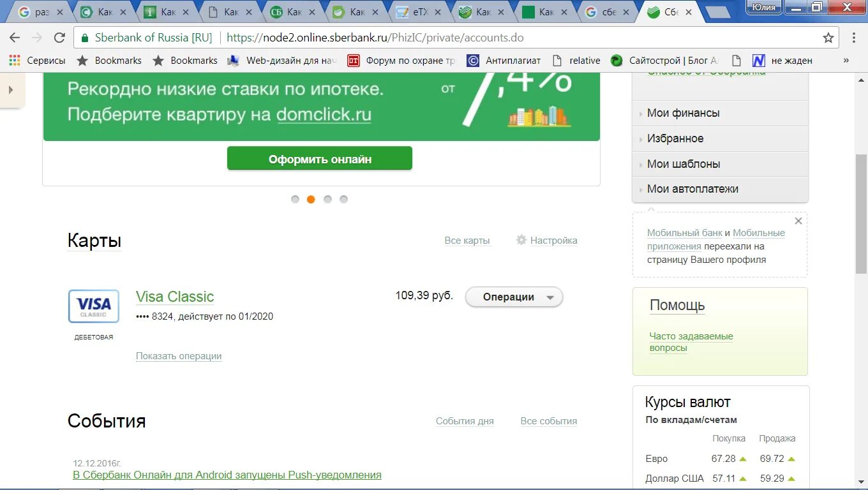
Task: Click the Юлия Chrome profile button
Action: [x=765, y=7]
